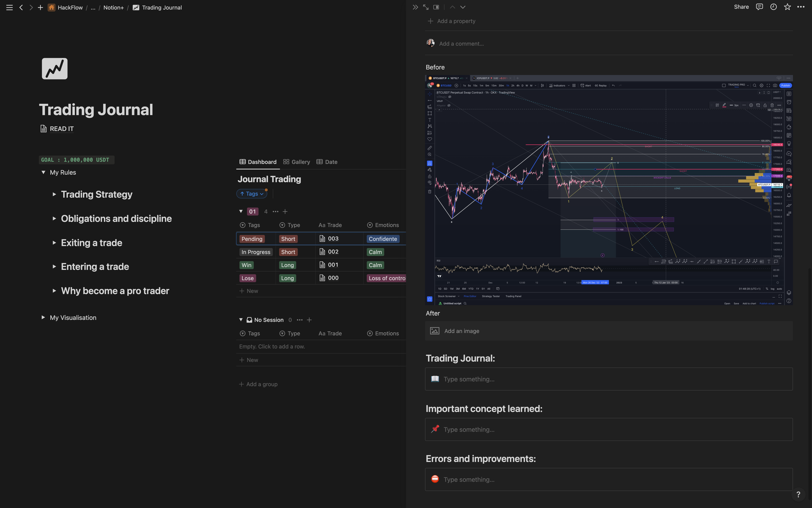The image size is (812, 508).
Task: Click the In Progress tag in row 002
Action: 256,252
